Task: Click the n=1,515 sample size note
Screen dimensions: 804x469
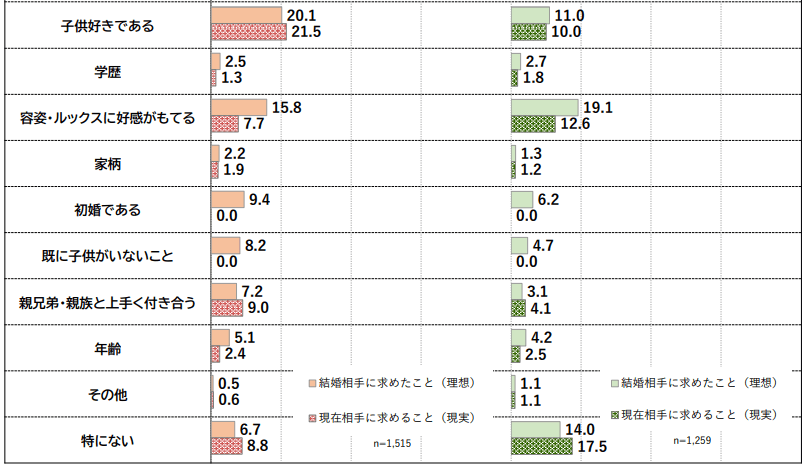Action: click(393, 441)
